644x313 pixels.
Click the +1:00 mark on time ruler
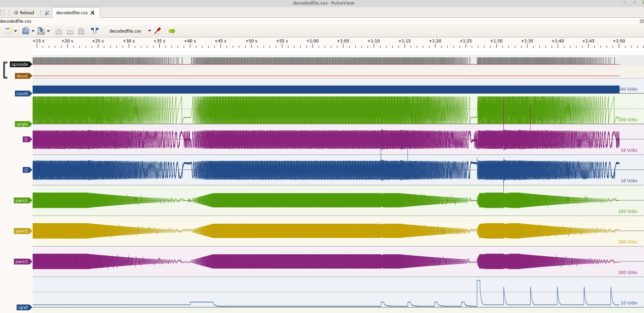point(312,41)
